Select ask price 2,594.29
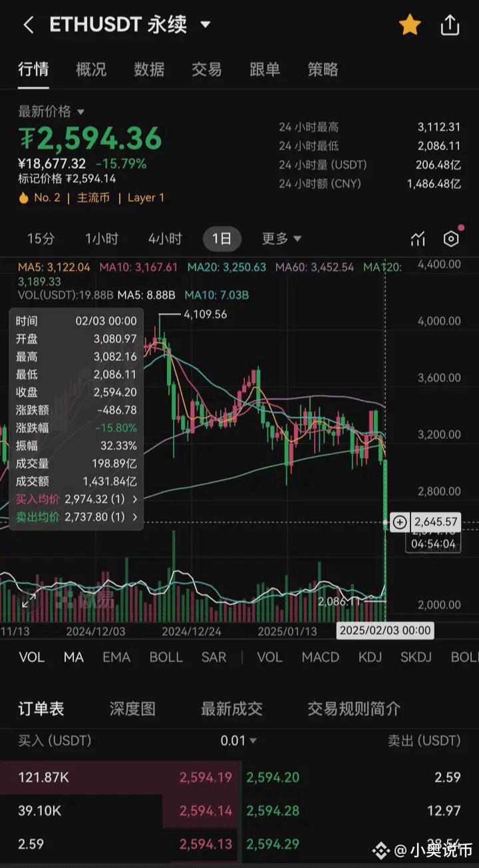Image resolution: width=479 pixels, height=868 pixels. 273,844
